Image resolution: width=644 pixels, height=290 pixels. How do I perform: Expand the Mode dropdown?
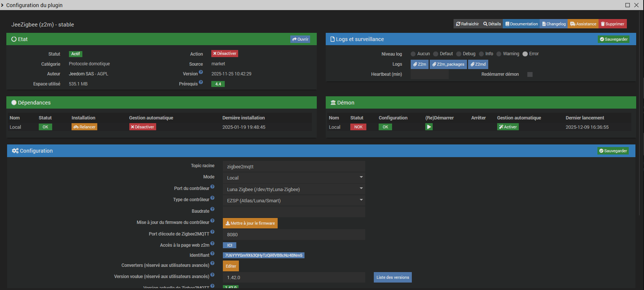(x=294, y=178)
